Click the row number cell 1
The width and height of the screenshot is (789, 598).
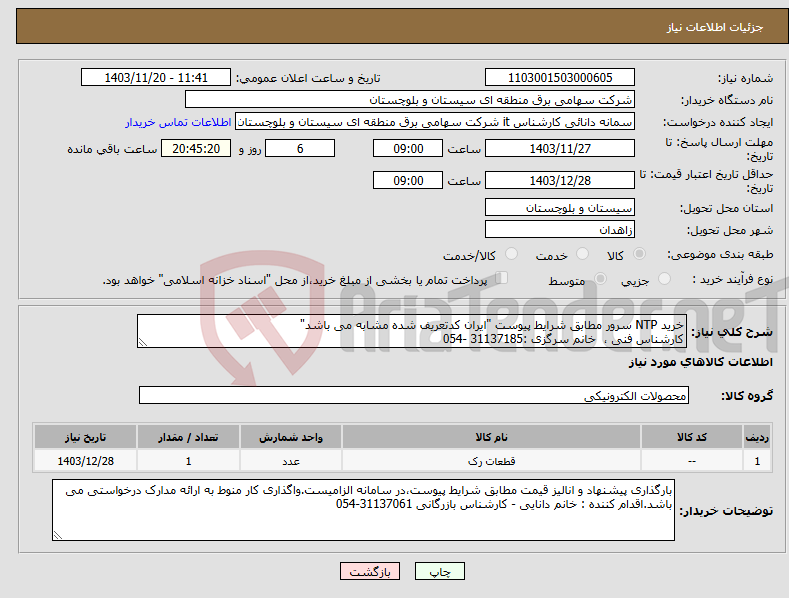point(757,461)
